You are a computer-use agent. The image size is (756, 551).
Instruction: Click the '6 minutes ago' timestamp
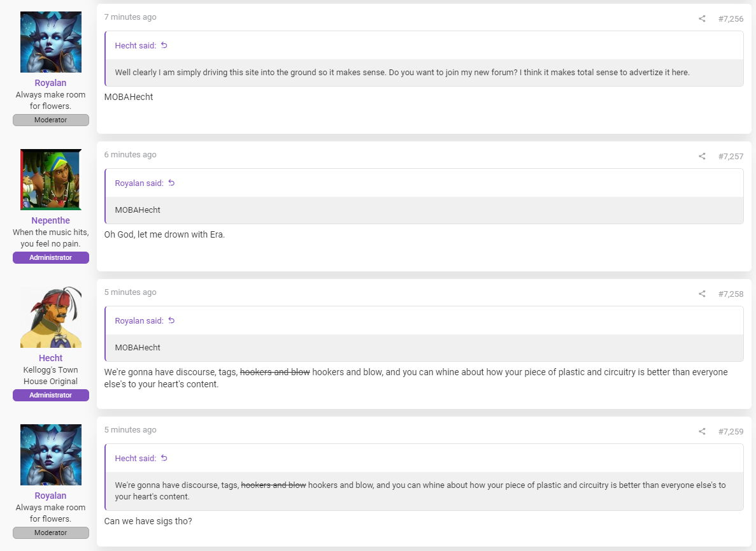130,155
